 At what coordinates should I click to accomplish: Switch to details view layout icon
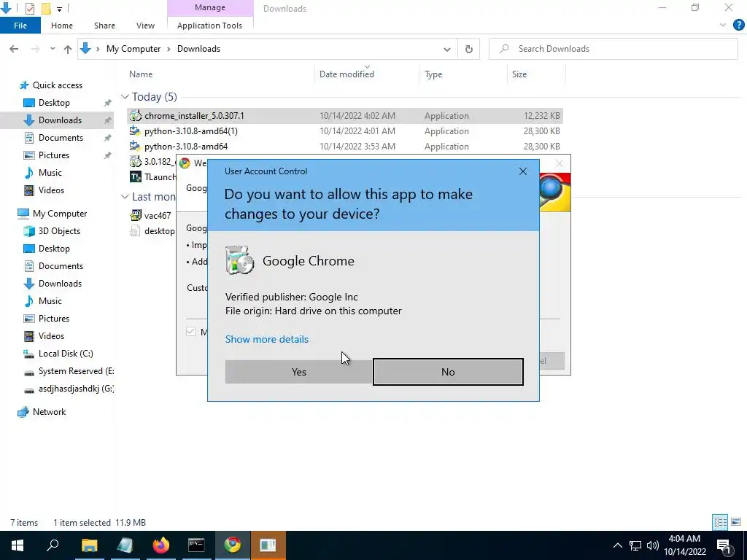[720, 522]
